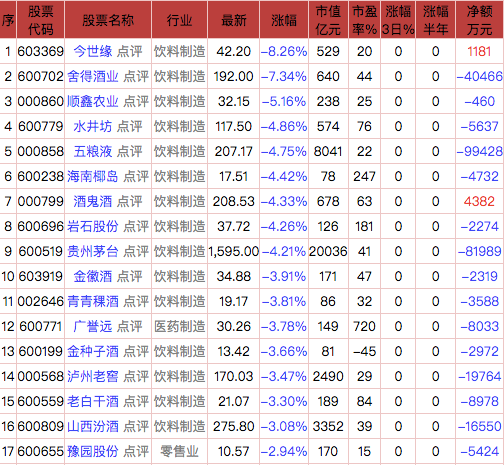The width and height of the screenshot is (504, 465).
Task: Click the price 275.80 cell
Action: click(234, 426)
